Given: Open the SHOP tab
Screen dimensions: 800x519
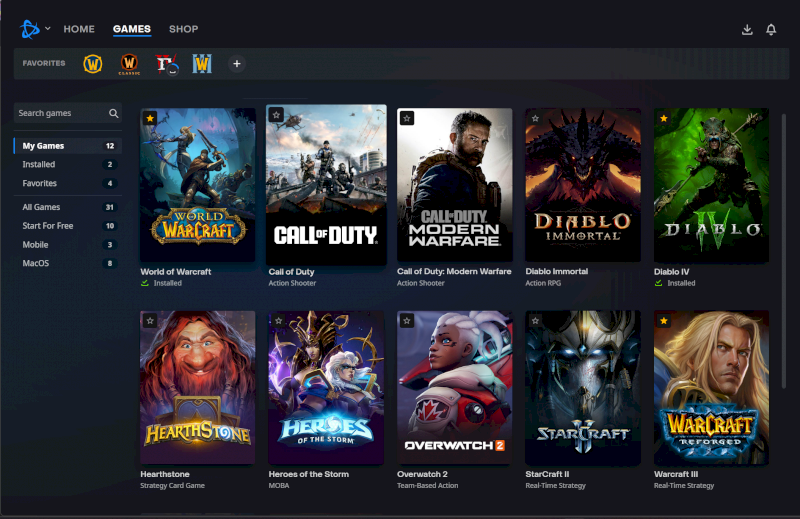Looking at the screenshot, I should click(x=183, y=29).
